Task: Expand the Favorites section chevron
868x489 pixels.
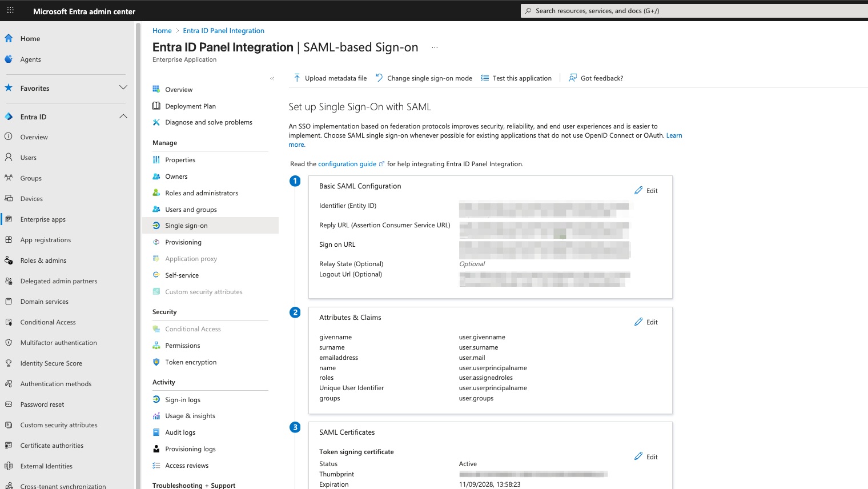Action: [123, 88]
